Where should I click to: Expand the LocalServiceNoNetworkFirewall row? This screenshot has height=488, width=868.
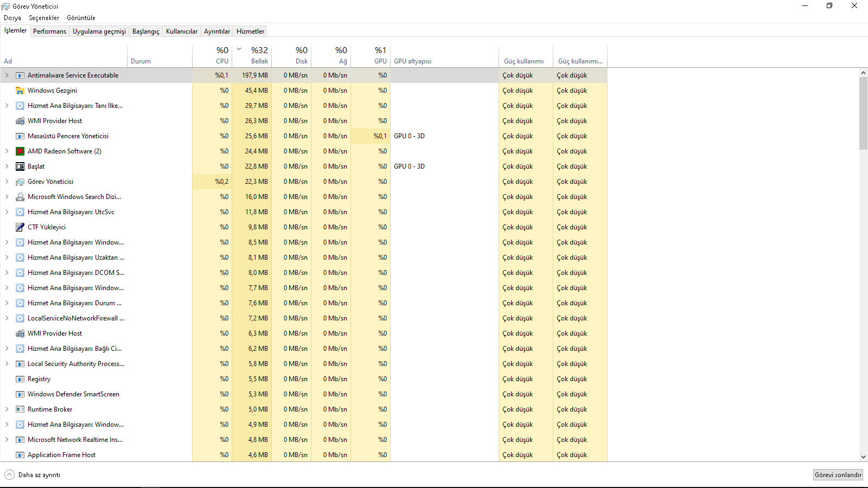point(7,318)
